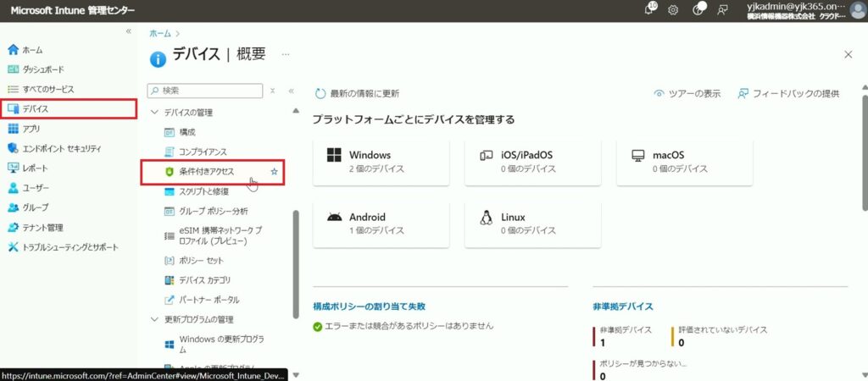Collapse the 更新プログラムの管理 section
Viewport: 868px width, 381px height.
154,320
